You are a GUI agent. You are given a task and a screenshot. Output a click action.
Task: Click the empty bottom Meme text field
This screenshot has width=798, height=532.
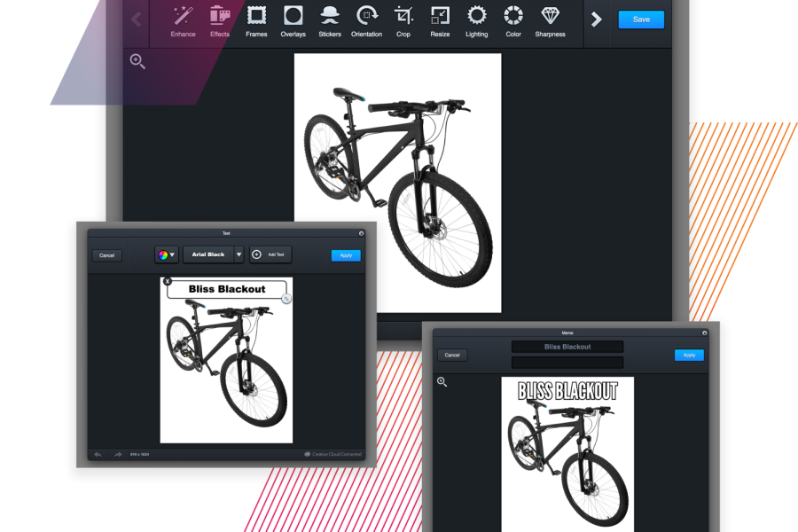click(x=567, y=363)
